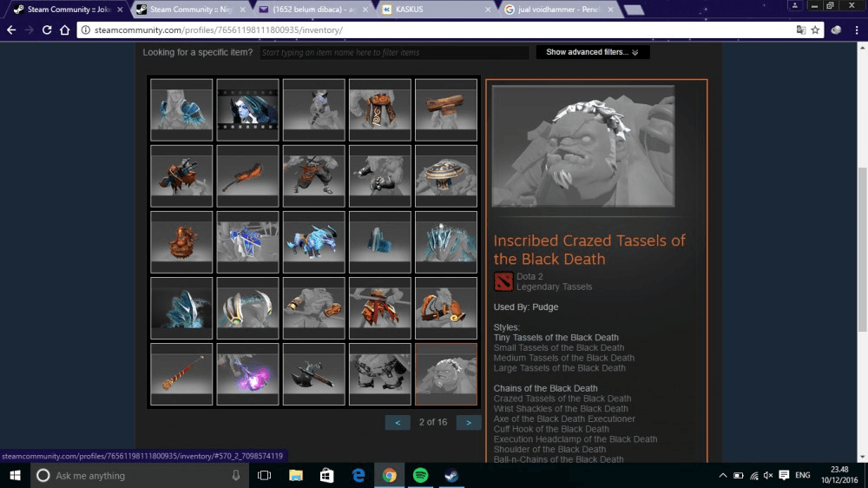The image size is (868, 488).
Task: Click the item name filter field
Action: [x=394, y=53]
